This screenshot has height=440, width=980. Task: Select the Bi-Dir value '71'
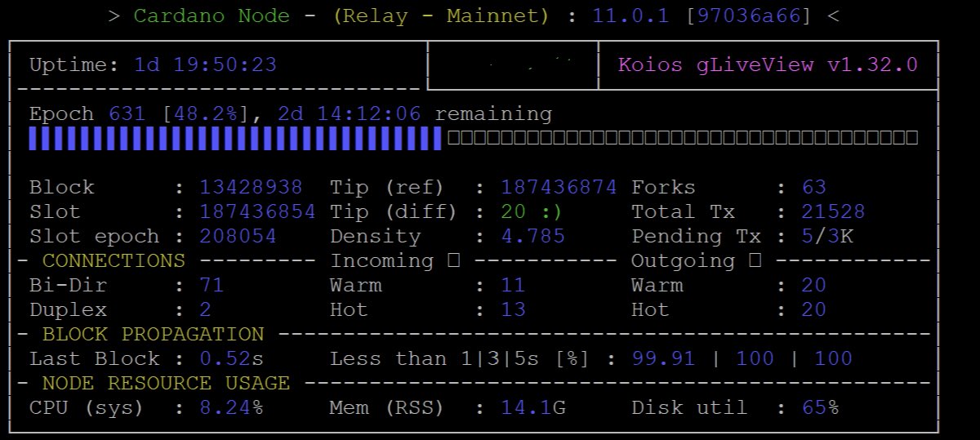pyautogui.click(x=212, y=285)
